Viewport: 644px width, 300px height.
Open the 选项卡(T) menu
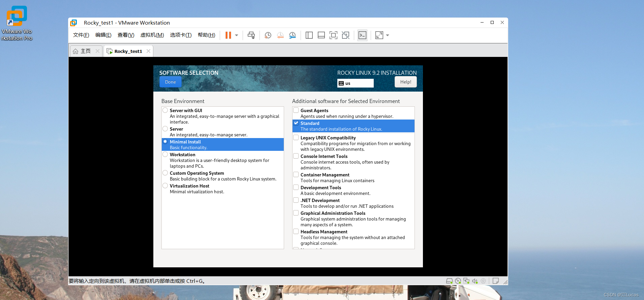point(181,35)
